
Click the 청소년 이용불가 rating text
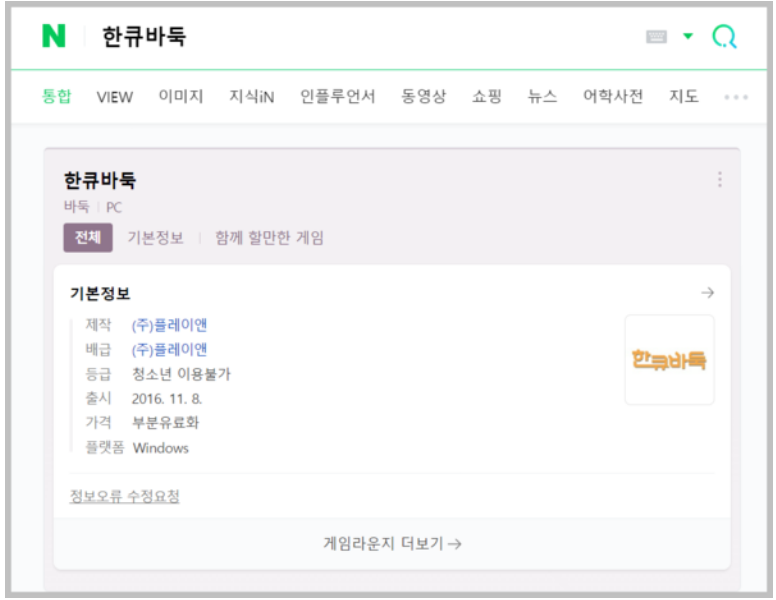(181, 374)
